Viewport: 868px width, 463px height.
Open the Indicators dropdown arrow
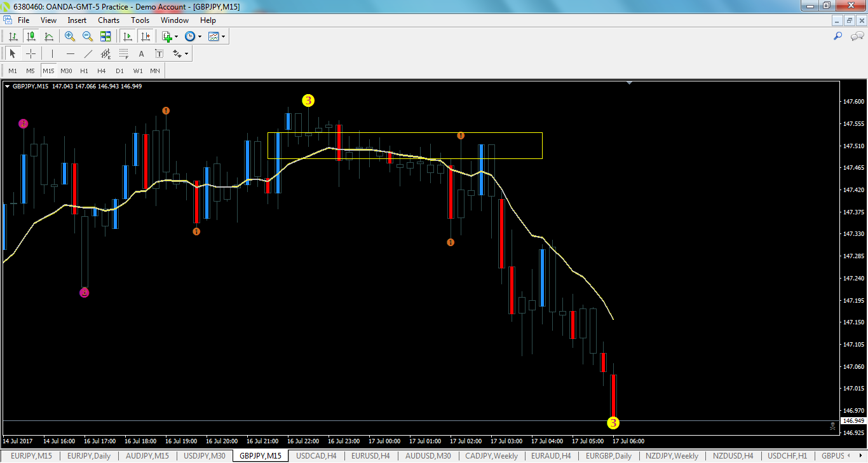(176, 36)
